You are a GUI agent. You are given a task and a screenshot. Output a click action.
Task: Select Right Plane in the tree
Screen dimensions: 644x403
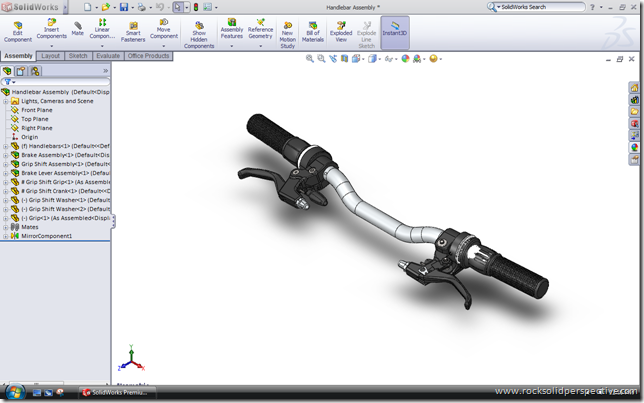(x=37, y=128)
